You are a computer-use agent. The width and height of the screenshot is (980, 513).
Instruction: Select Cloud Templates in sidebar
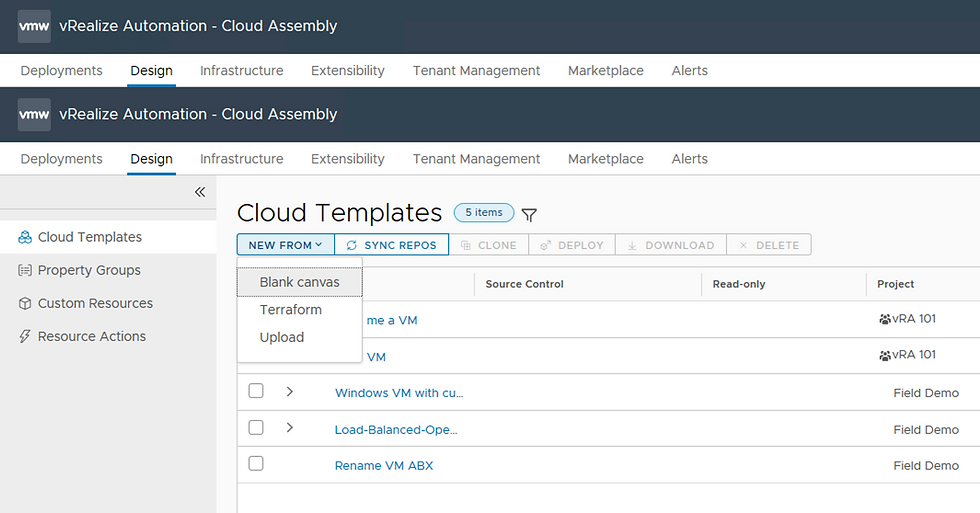[x=89, y=237]
